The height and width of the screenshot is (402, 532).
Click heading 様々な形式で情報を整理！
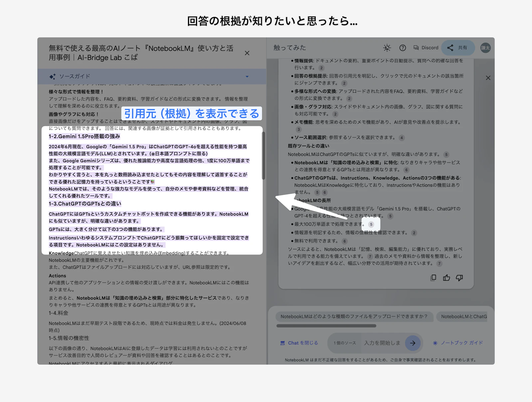pos(76,92)
